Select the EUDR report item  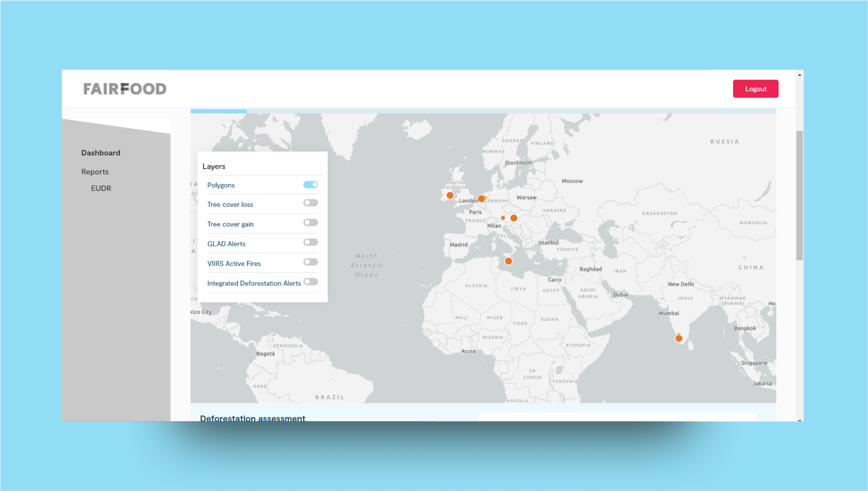tap(101, 188)
